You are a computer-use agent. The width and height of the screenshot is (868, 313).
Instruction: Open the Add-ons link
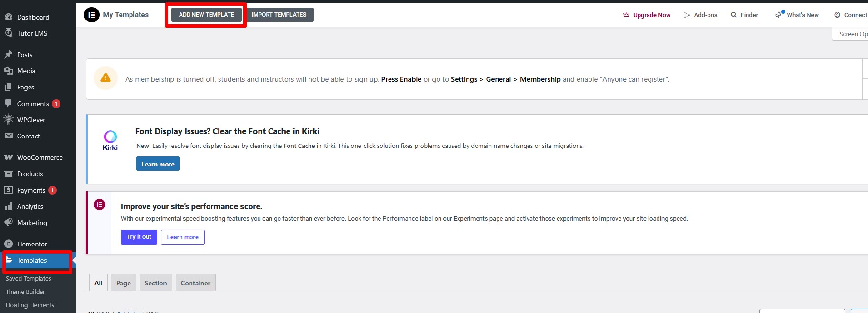(x=705, y=15)
